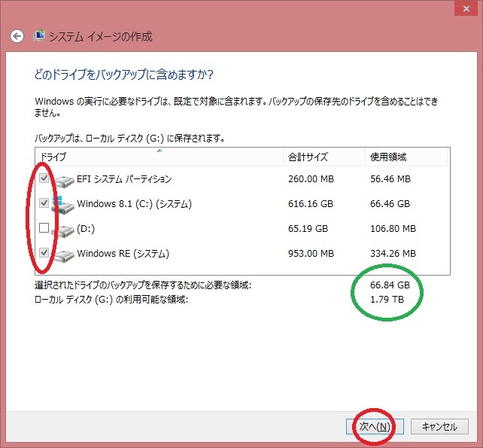
Task: Select the EFI システム パーティション row label
Action: [124, 179]
